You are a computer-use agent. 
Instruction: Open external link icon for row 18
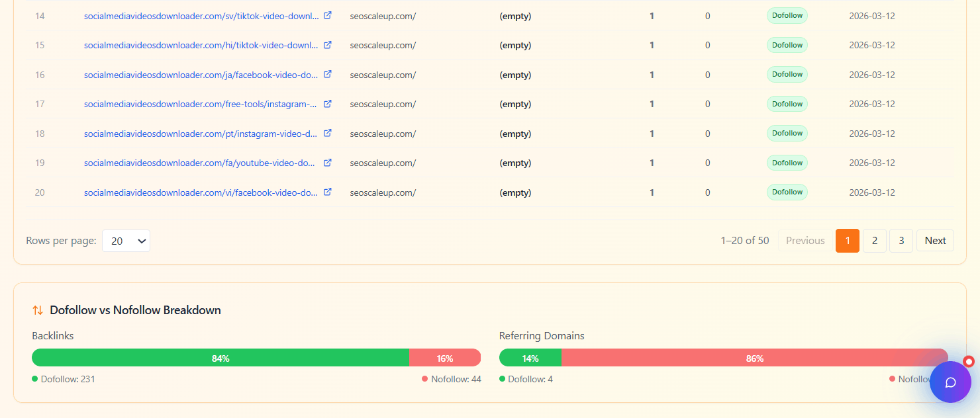(327, 133)
